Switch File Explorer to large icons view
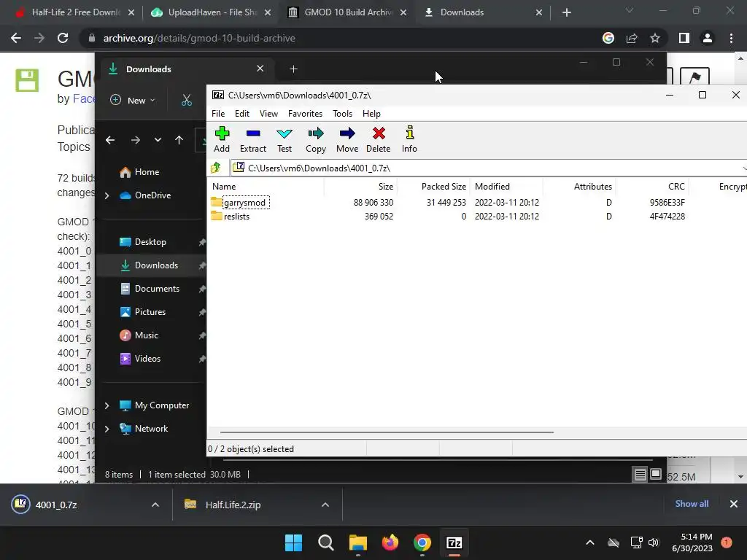 click(x=656, y=474)
